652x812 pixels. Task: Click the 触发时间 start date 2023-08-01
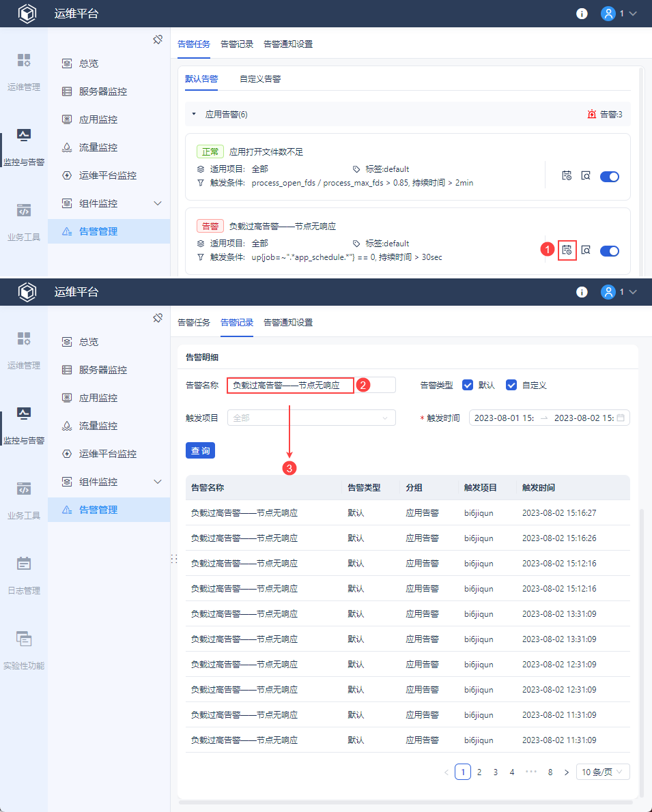tap(504, 418)
